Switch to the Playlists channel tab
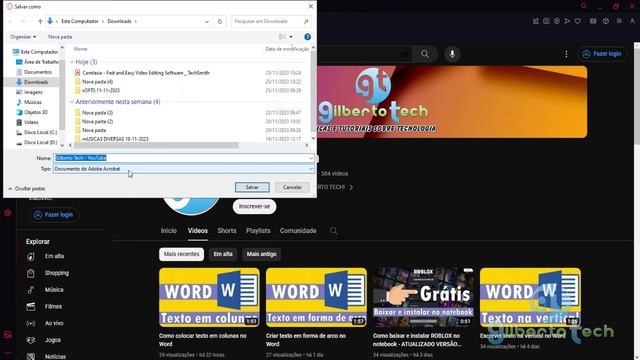The width and height of the screenshot is (640, 360). (258, 231)
